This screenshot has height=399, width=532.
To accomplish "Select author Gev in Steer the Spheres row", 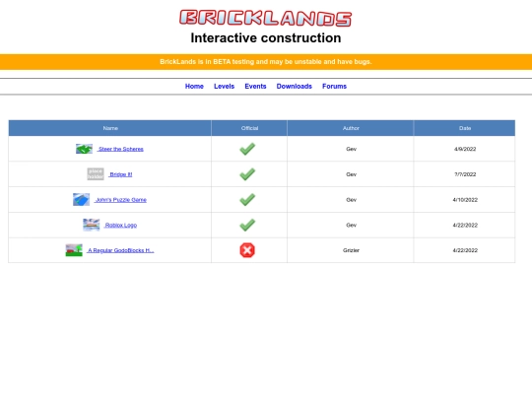I will point(351,149).
